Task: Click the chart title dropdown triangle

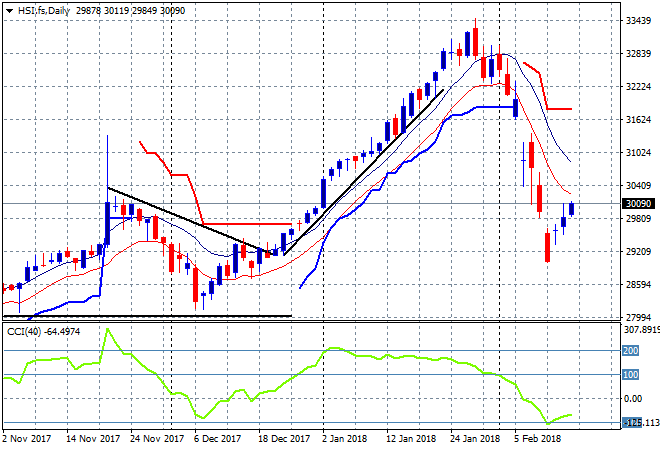Action: tap(9, 11)
